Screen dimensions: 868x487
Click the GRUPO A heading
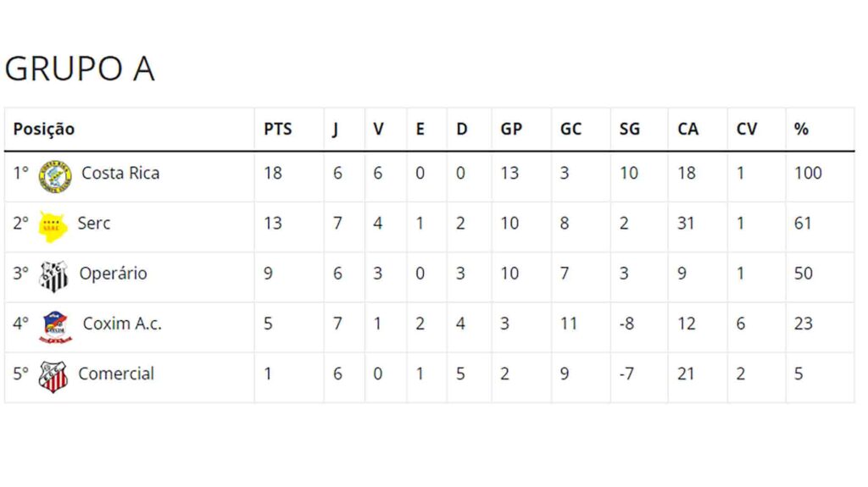80,69
